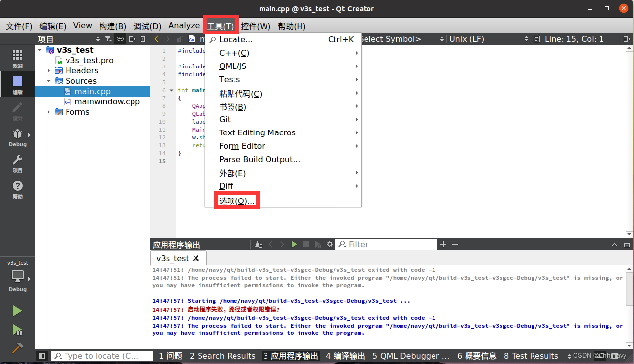
Task: Click the Locate magnifier icon in menu
Action: (213, 39)
